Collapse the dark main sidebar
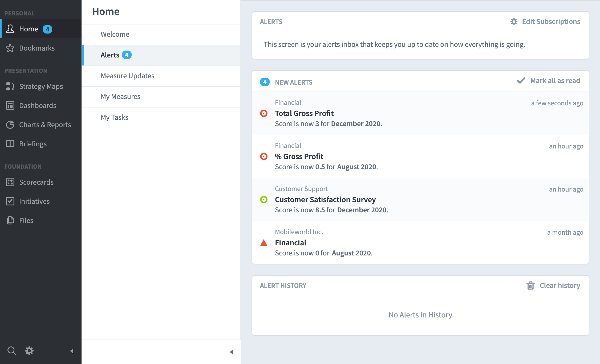Screen dimensions: 600x364 tap(72, 351)
